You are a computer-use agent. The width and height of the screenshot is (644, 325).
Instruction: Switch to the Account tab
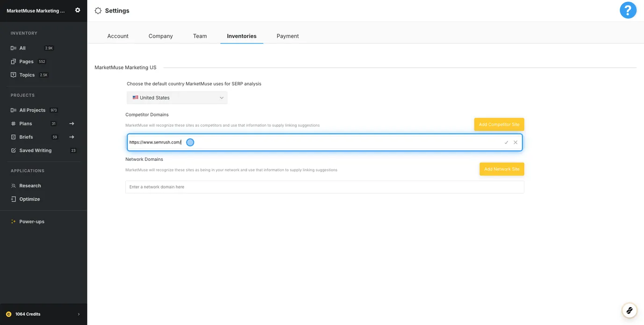tap(118, 36)
